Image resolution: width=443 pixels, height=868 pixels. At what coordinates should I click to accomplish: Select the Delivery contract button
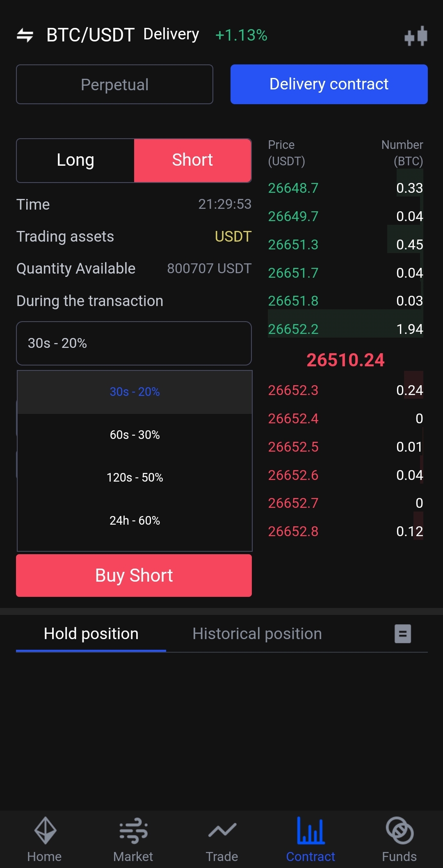coord(329,85)
